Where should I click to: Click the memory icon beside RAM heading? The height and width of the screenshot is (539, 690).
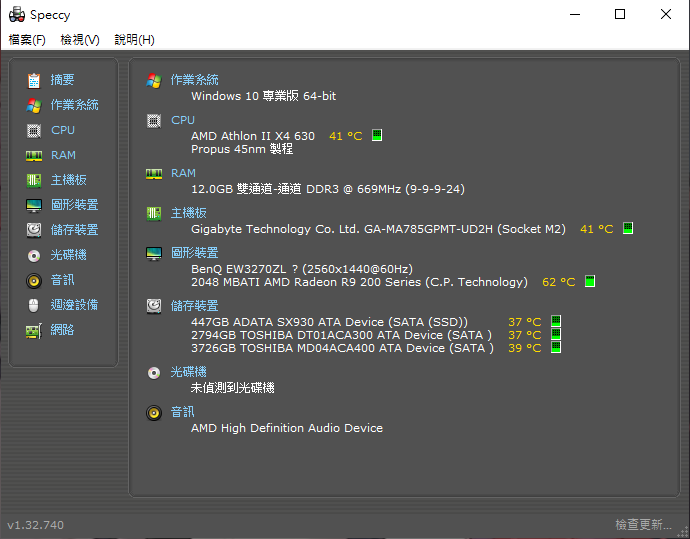pyautogui.click(x=154, y=174)
